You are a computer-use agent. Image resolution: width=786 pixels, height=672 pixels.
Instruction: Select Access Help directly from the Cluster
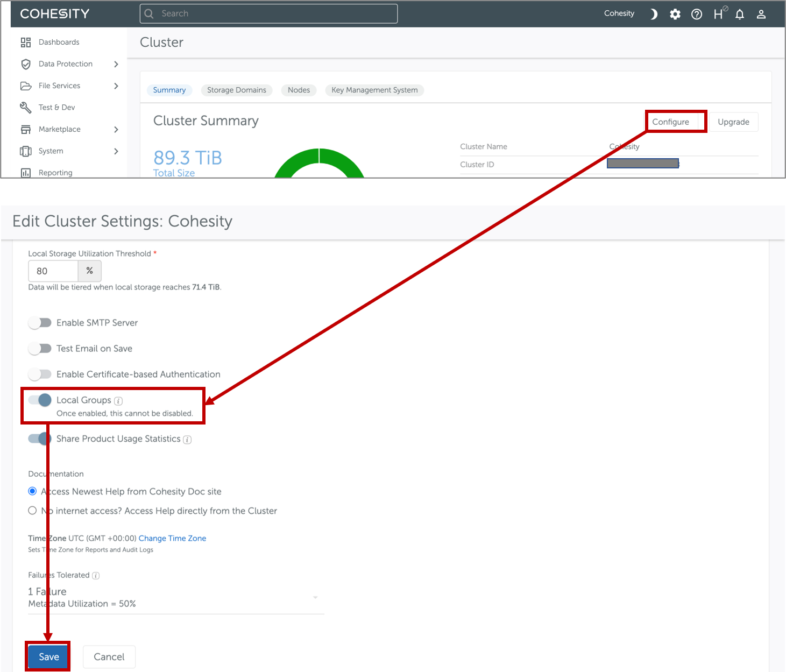(32, 511)
